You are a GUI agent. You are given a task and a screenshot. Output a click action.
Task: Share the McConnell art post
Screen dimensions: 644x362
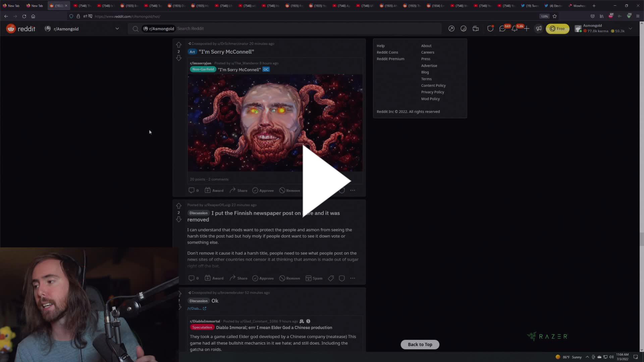coord(238,190)
